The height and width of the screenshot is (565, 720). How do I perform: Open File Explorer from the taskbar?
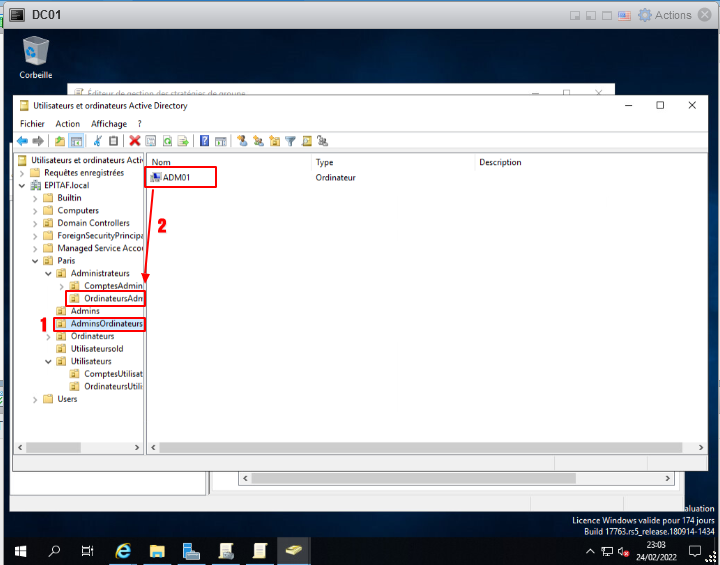point(157,551)
